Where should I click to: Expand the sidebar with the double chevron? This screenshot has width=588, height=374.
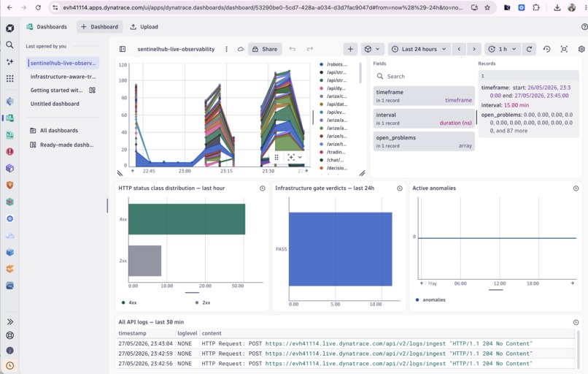tap(10, 322)
